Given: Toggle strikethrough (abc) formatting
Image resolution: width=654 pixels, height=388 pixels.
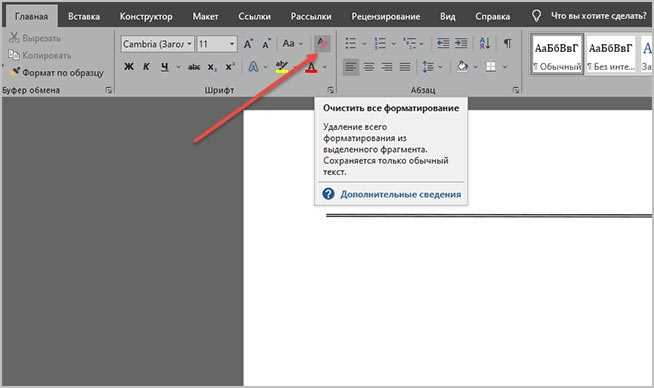Looking at the screenshot, I should click(194, 67).
